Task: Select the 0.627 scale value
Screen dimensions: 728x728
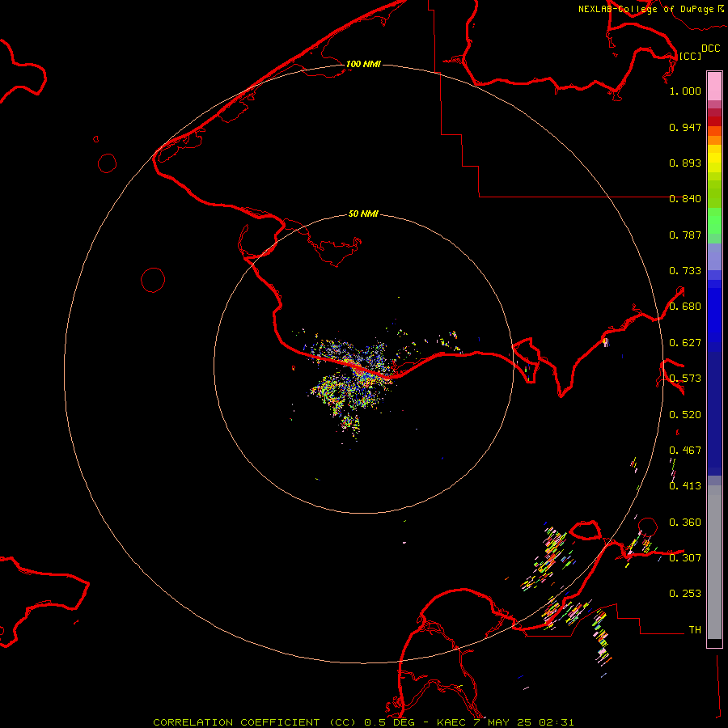Action: pos(685,343)
